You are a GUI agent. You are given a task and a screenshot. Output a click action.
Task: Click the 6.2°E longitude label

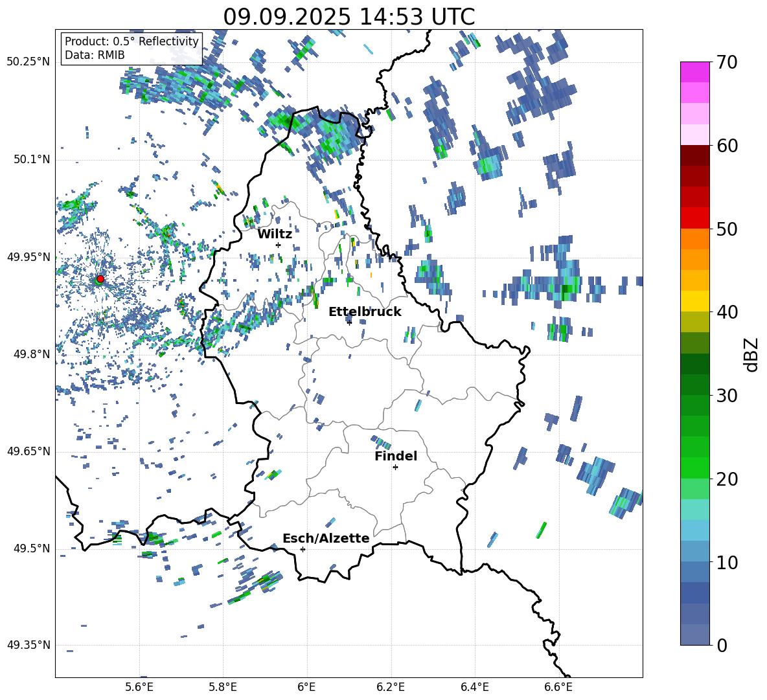[x=391, y=687]
